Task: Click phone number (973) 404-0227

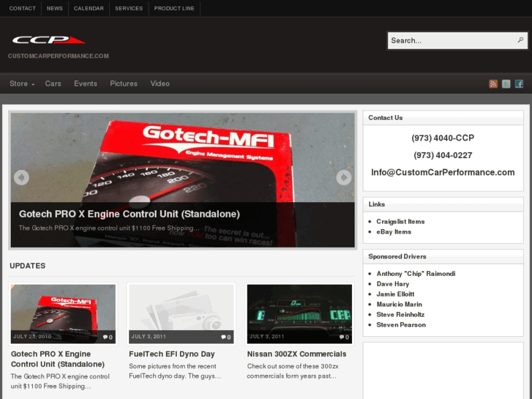Action: 443,155
